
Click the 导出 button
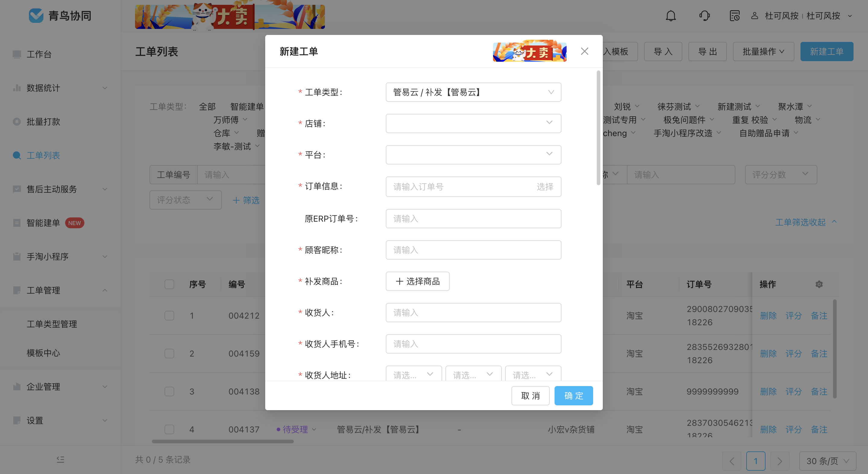pos(707,51)
